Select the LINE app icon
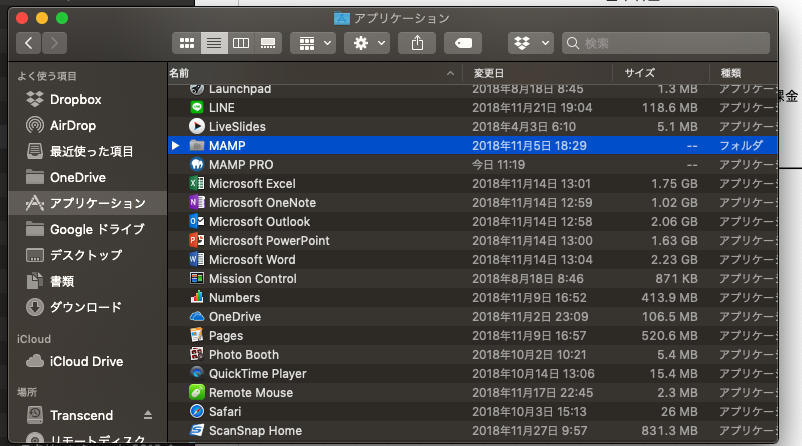Screen dimensions: 802x446 [x=196, y=107]
